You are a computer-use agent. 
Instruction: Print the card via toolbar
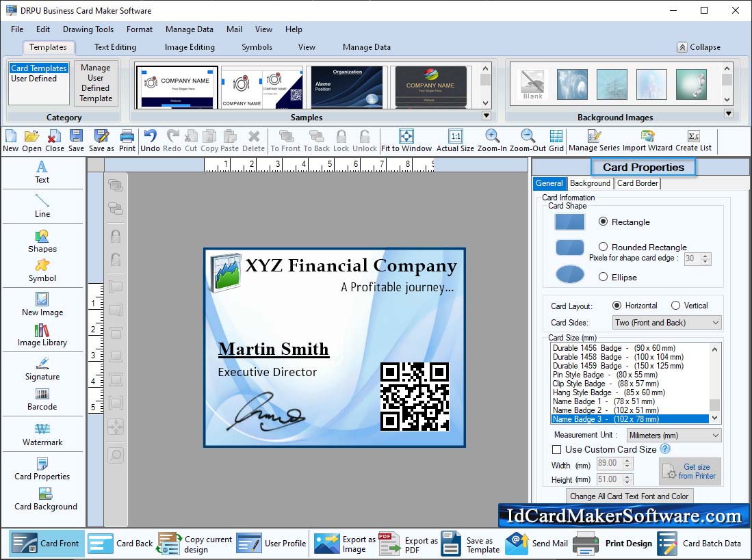tap(127, 141)
